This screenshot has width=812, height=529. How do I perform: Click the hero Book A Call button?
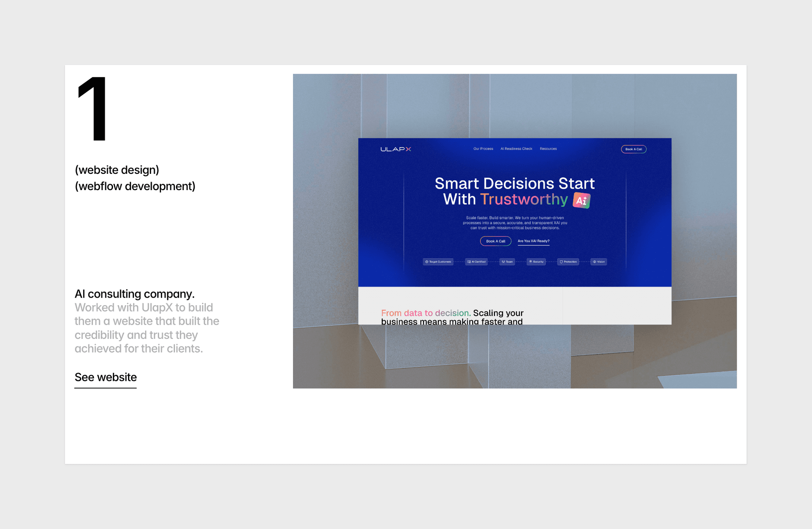click(496, 241)
